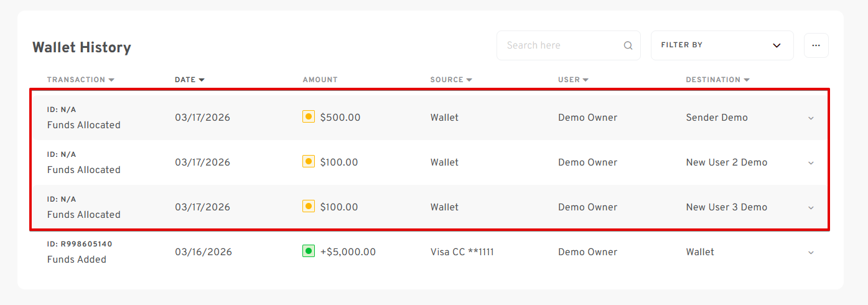Open the three-dots more options menu

816,45
